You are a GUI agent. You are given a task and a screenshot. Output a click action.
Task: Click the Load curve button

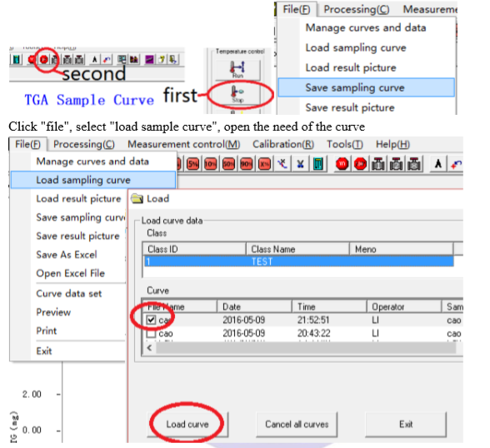point(187,424)
